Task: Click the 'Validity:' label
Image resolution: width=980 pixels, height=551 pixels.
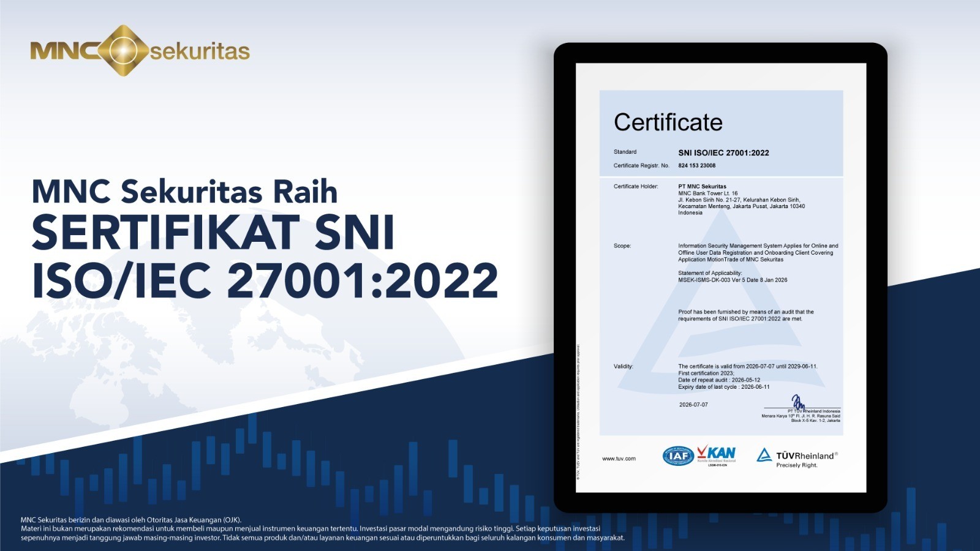Action: coord(624,366)
